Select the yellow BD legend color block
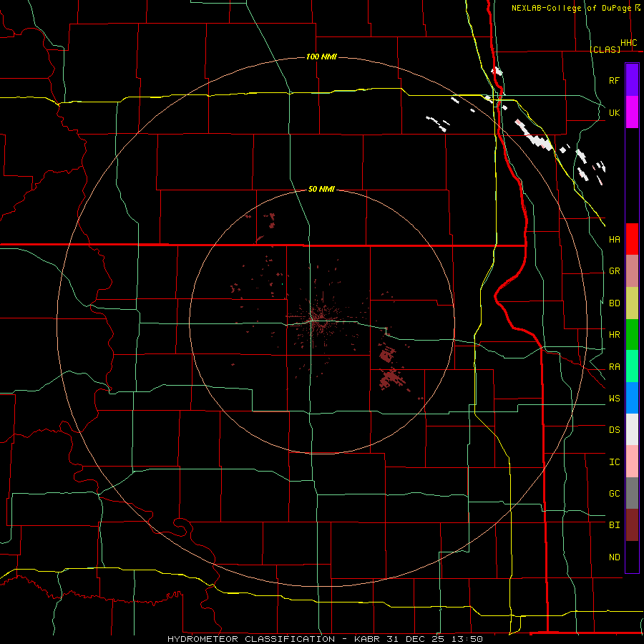 [632, 303]
